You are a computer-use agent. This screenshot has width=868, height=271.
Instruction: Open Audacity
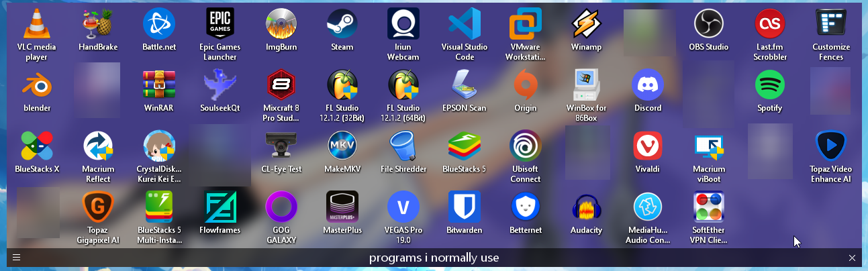587,208
